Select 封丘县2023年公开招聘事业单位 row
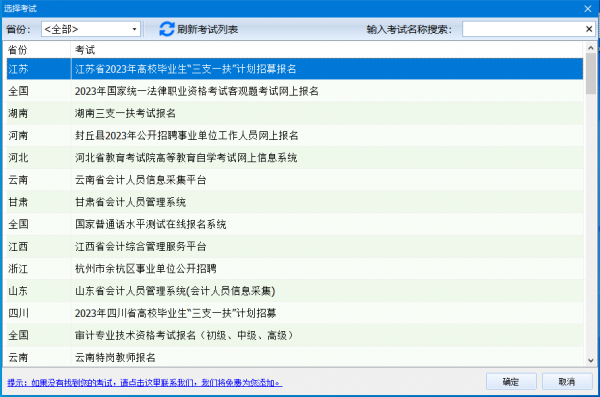The image size is (600, 397). [295, 136]
